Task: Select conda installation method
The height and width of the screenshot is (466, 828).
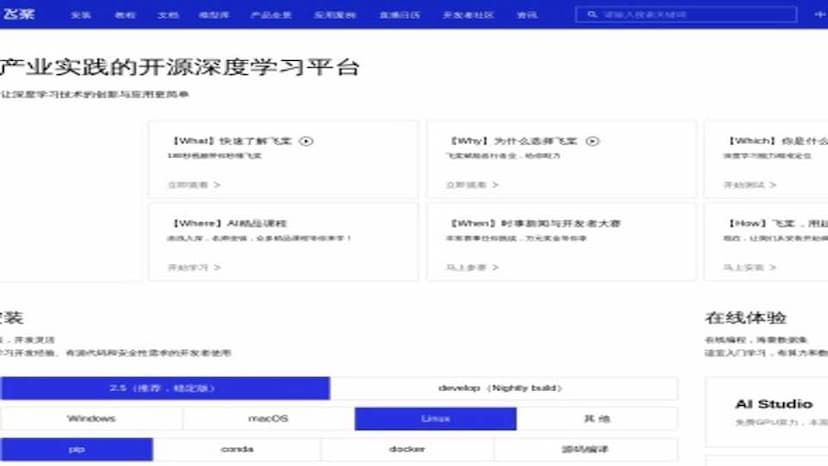Action: coord(237,449)
